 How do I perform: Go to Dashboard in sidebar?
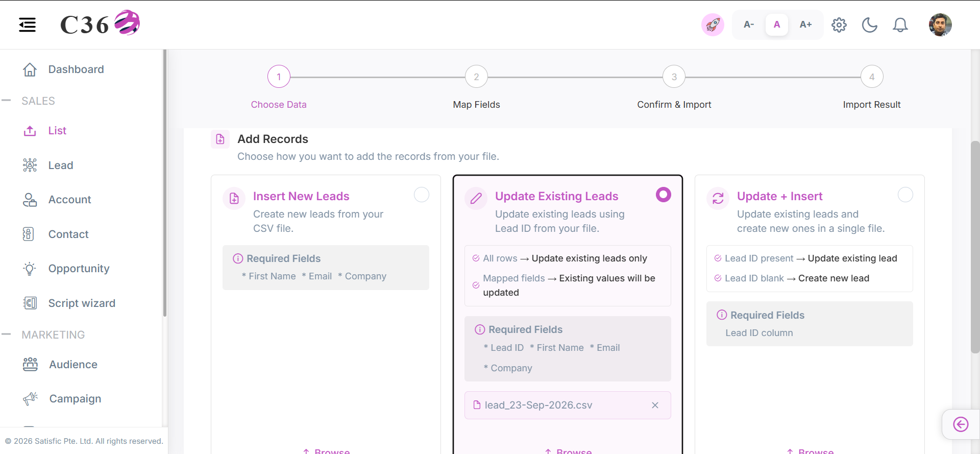[76, 69]
